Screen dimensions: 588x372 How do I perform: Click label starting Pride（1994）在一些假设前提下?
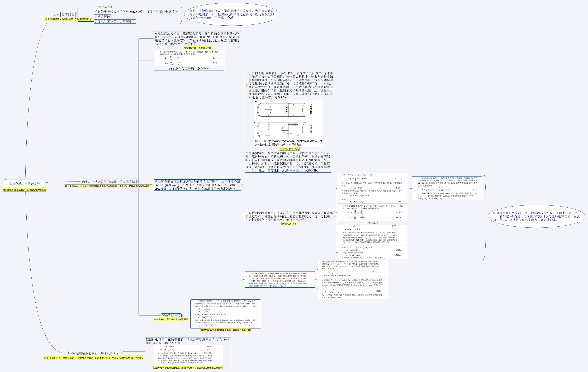94,358
